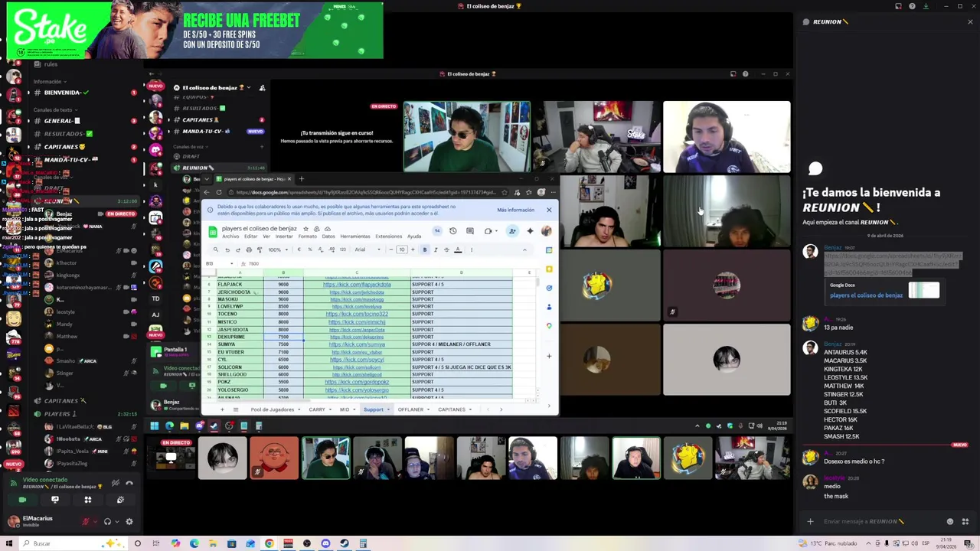Open a new browser tab
Viewport: 980px width, 551px height.
301,179
